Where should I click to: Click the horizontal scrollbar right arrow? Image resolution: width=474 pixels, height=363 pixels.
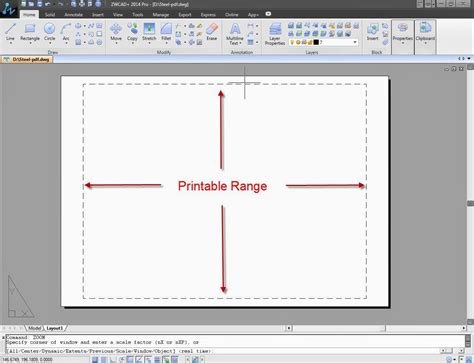pos(464,328)
